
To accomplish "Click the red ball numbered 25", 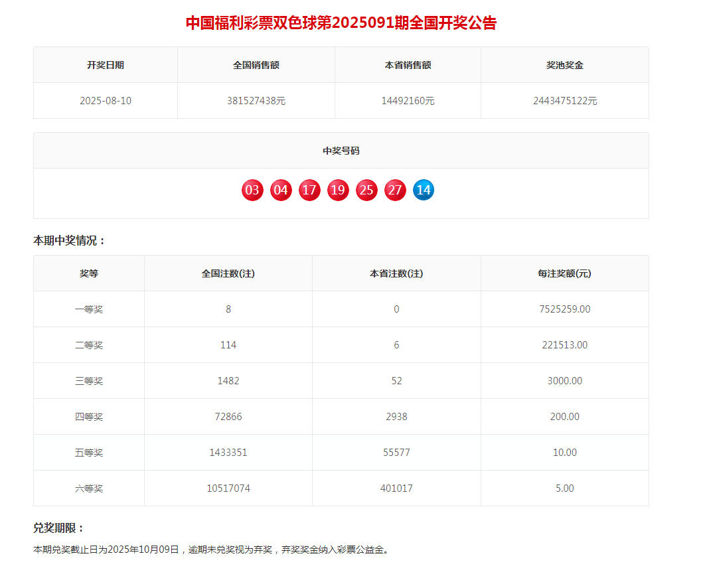I will [367, 190].
